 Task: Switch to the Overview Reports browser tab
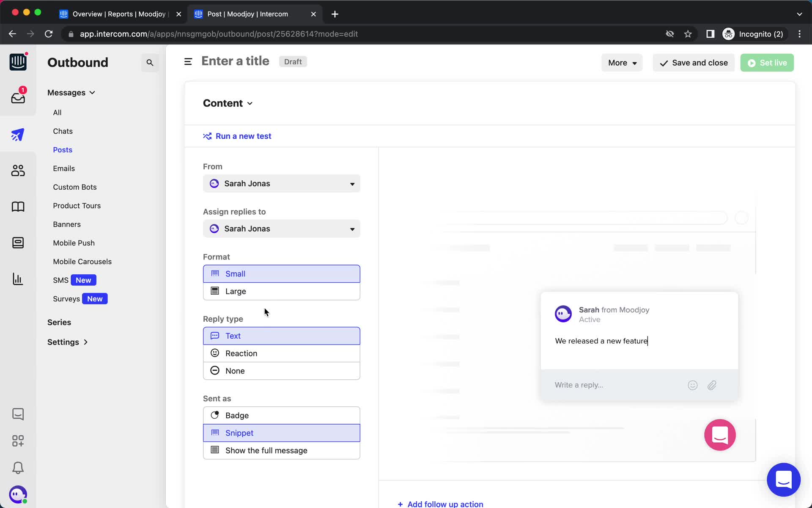(x=118, y=14)
